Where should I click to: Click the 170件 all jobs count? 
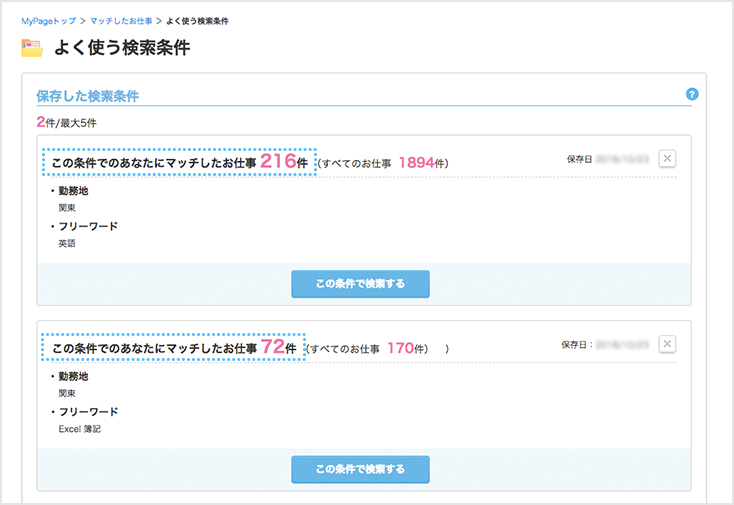pyautogui.click(x=406, y=348)
